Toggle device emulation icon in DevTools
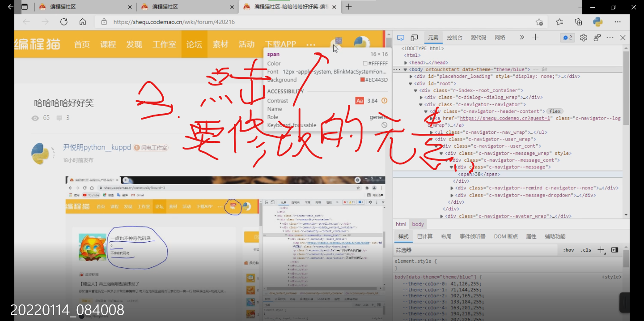 (415, 38)
